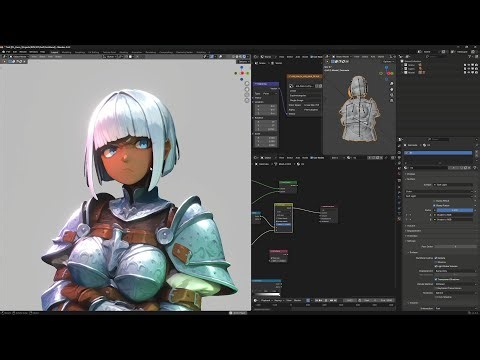The width and height of the screenshot is (480, 360).
Task: Open the Thickness Sphere dropdown
Action: pyautogui.click(x=455, y=293)
